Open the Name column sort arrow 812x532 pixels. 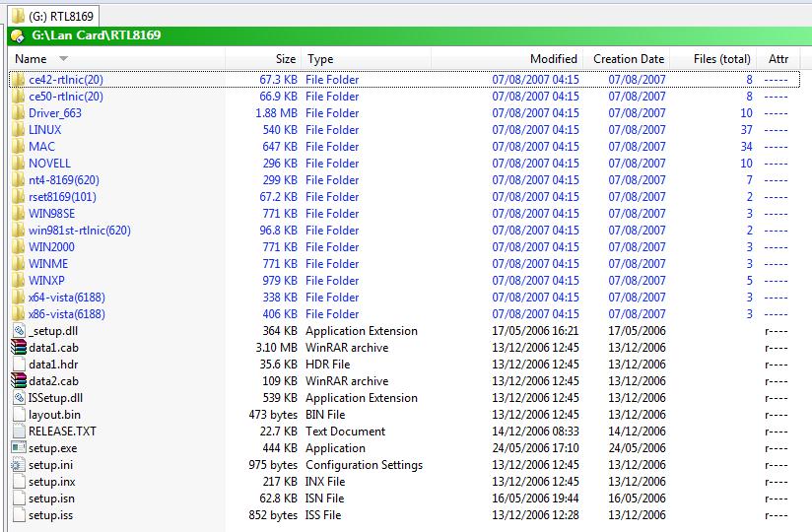pyautogui.click(x=63, y=59)
